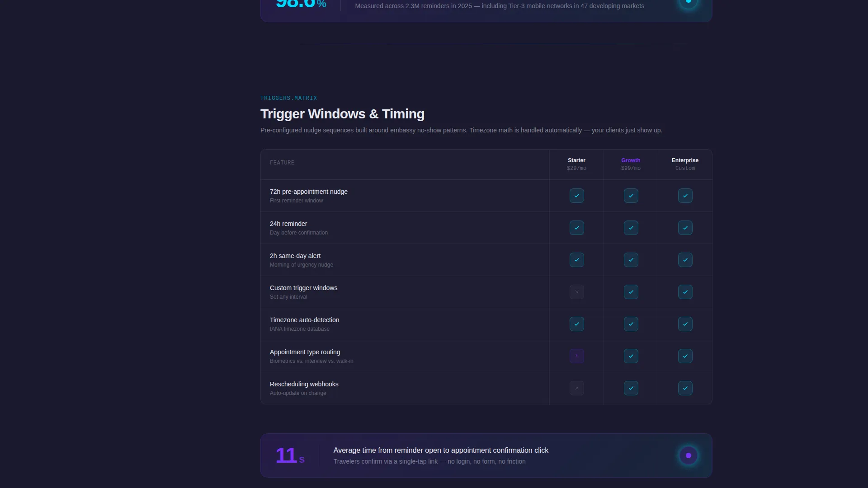Click Growth check for 24h reminder
This screenshot has height=488, width=868.
coord(631,228)
